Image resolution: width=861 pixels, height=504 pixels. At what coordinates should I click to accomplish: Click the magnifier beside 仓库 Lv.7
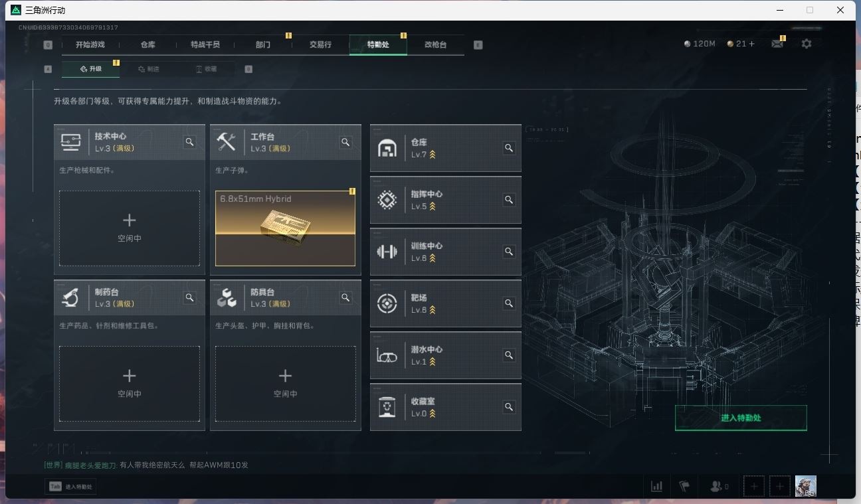point(509,148)
